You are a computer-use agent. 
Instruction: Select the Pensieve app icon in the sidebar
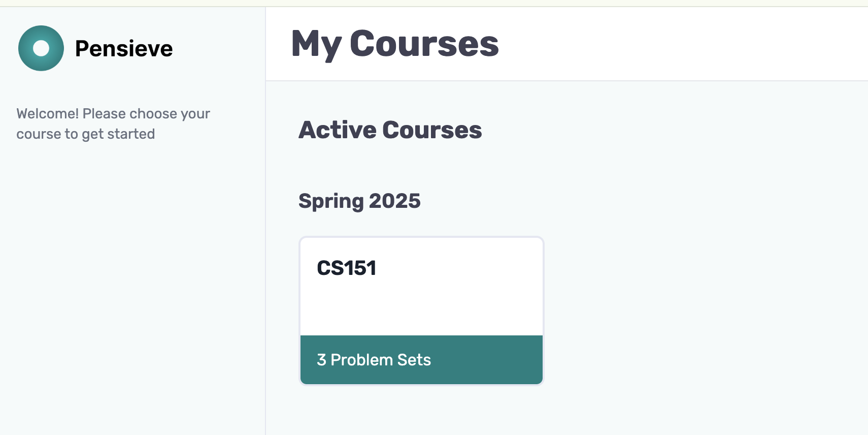(41, 48)
